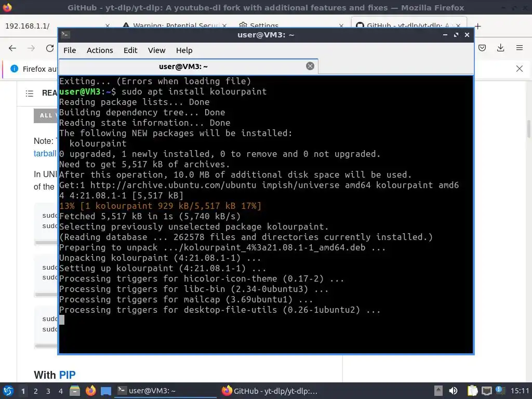The image size is (532, 399).
Task: Select the user@VM3: ~ terminal tab
Action: 188,66
